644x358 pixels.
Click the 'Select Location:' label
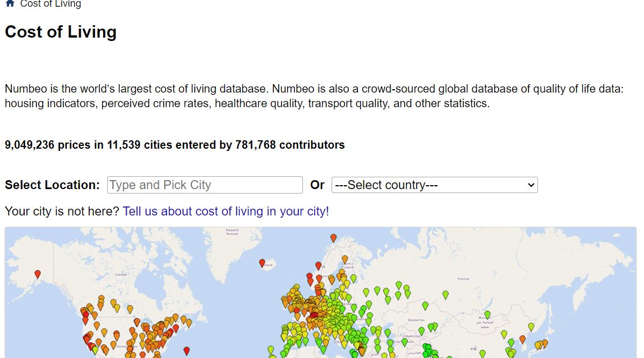click(52, 185)
